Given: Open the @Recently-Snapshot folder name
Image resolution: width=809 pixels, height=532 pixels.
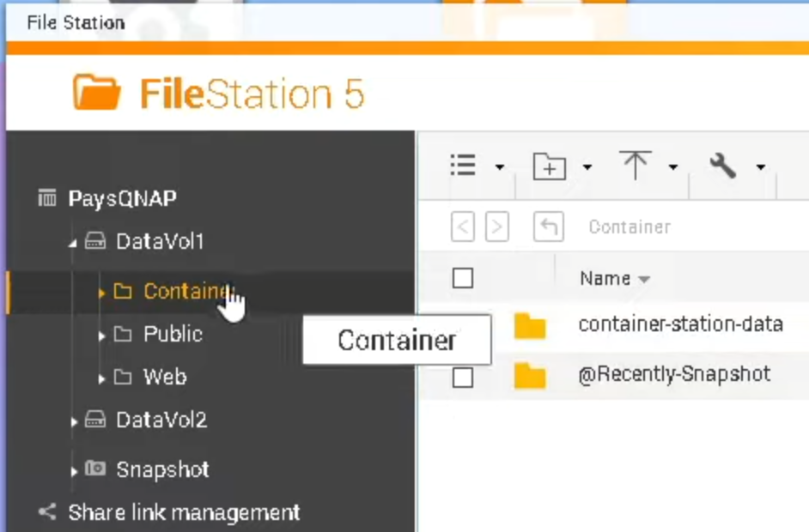Looking at the screenshot, I should [x=674, y=374].
